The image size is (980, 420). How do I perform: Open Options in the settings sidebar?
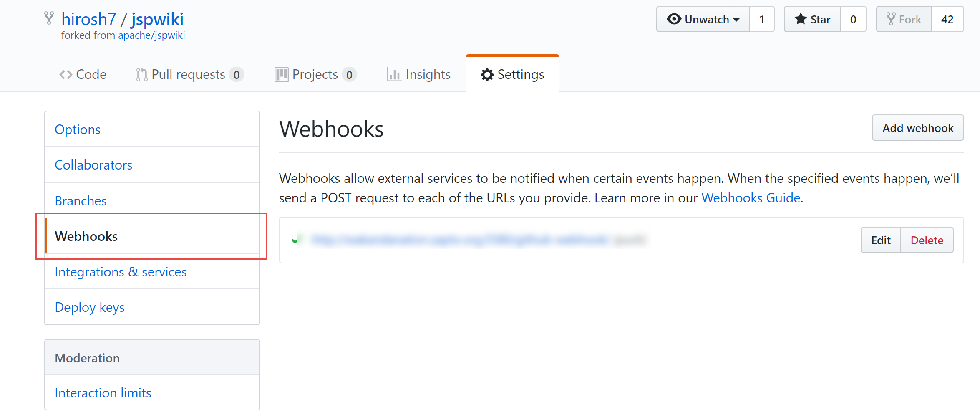click(152, 129)
